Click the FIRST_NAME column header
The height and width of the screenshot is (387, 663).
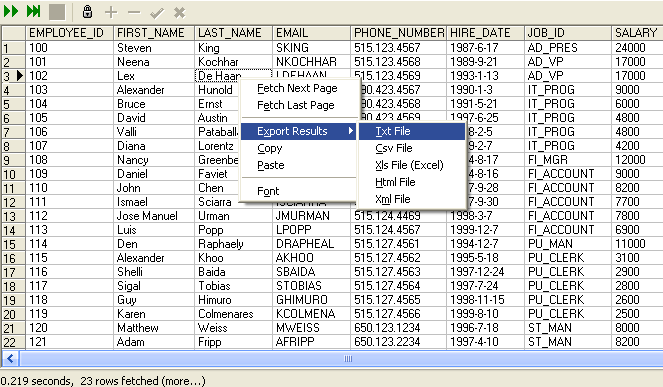pyautogui.click(x=154, y=33)
